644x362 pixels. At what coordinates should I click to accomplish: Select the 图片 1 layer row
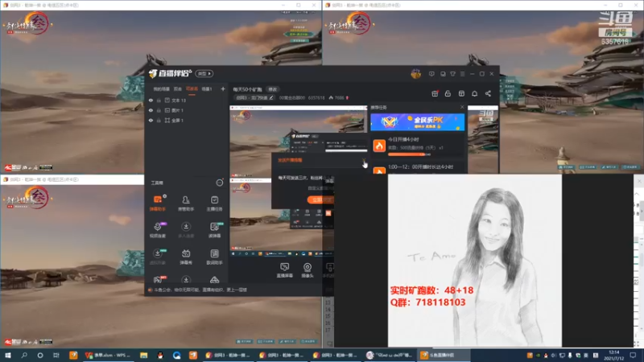[187, 110]
